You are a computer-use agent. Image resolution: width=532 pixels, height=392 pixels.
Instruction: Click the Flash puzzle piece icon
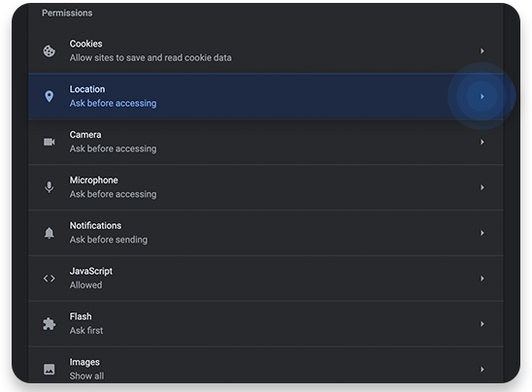pyautogui.click(x=50, y=324)
